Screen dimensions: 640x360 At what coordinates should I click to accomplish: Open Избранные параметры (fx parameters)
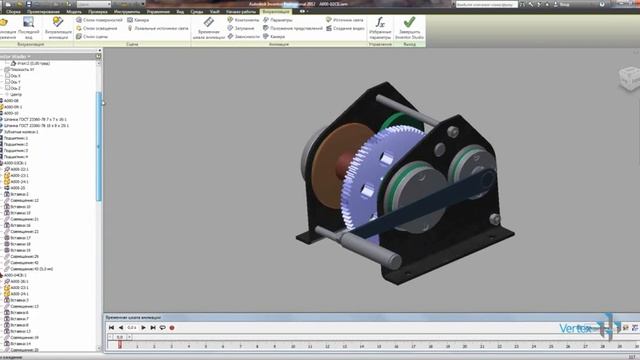tap(380, 28)
